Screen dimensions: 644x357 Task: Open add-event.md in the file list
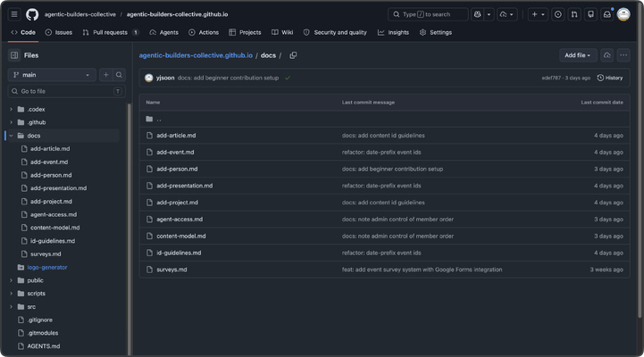[175, 153]
